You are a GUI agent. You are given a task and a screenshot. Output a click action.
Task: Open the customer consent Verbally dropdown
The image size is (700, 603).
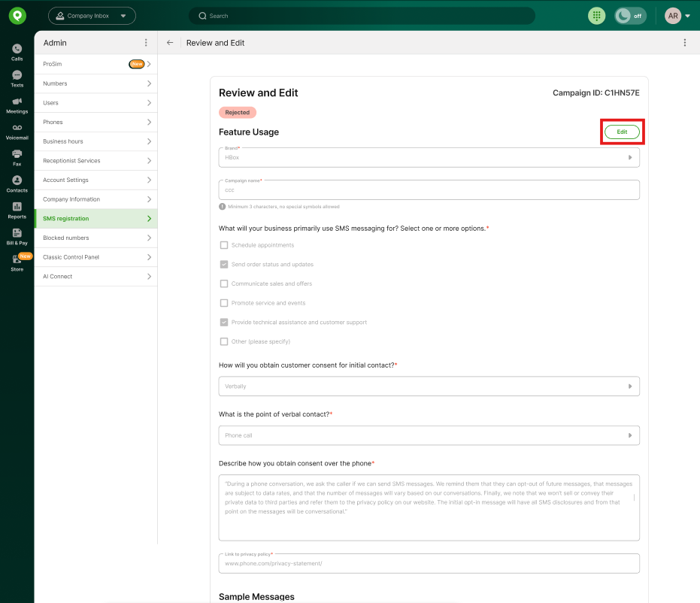pos(429,386)
